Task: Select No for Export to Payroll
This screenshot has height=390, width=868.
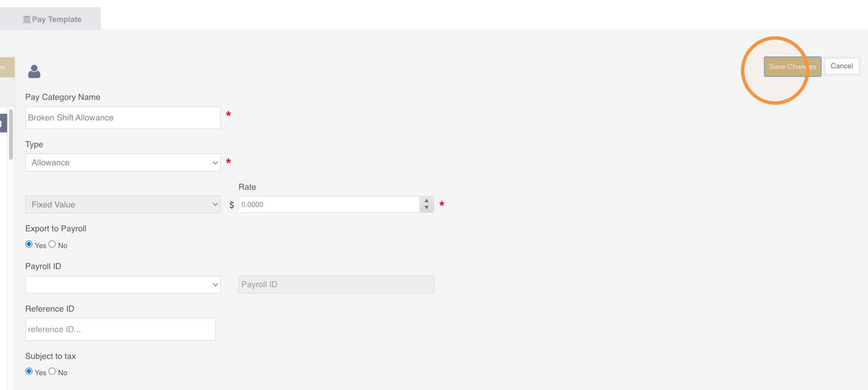Action: pos(52,244)
